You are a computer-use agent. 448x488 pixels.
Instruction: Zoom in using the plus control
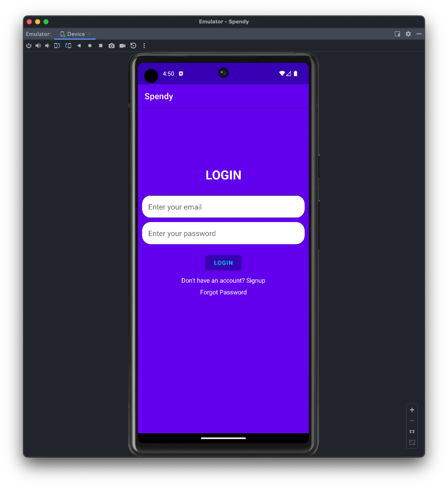pos(412,410)
